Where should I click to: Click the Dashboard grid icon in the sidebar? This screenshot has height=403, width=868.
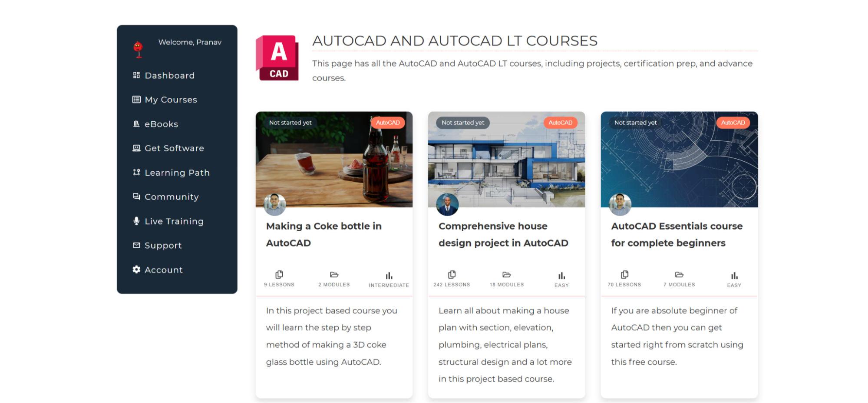136,75
